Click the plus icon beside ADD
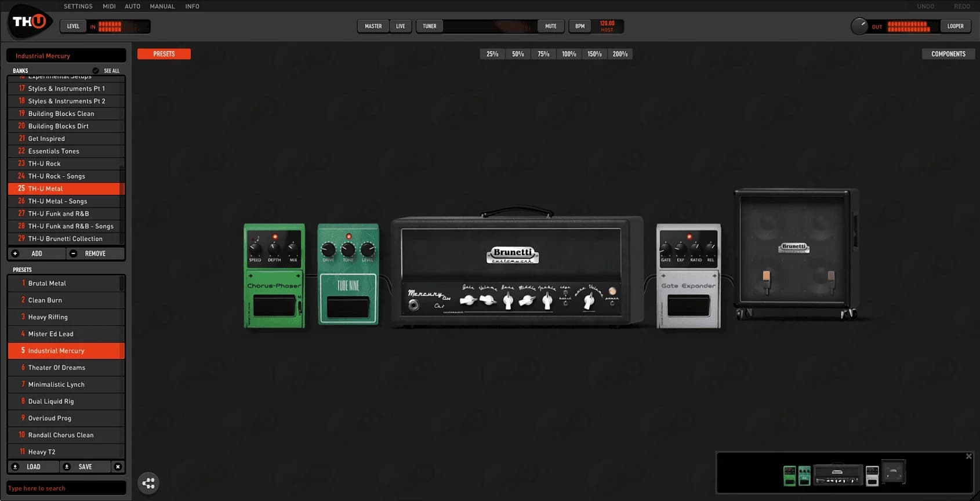 tap(16, 253)
